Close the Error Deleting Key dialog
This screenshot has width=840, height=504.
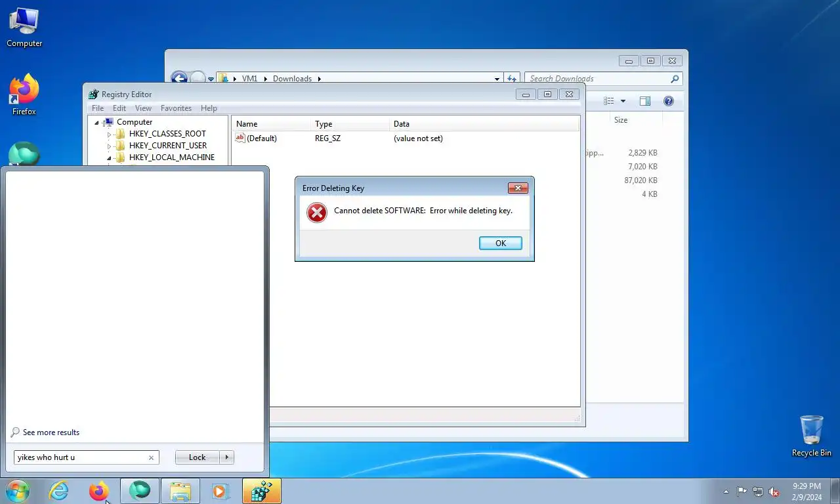[518, 188]
